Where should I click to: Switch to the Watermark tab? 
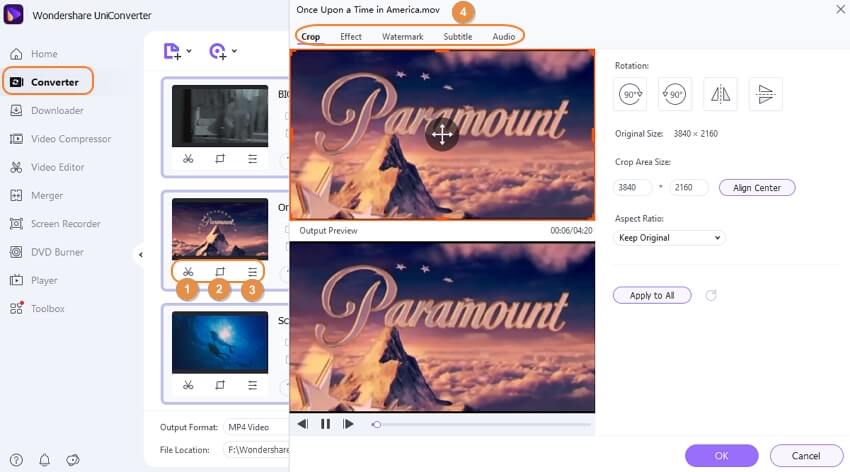[x=402, y=36]
